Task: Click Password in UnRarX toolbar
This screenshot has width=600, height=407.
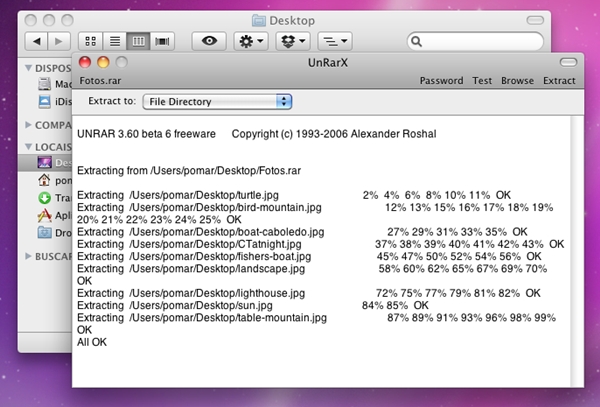Action: pos(441,81)
